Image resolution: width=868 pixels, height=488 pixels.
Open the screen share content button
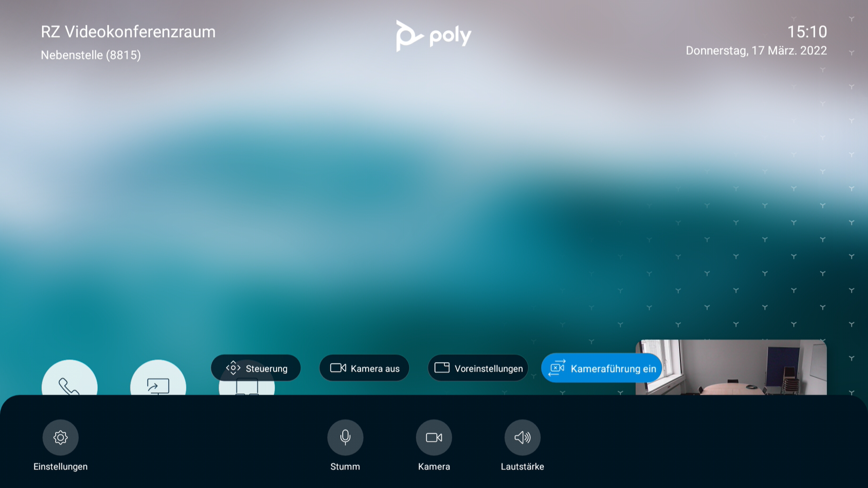(x=158, y=378)
